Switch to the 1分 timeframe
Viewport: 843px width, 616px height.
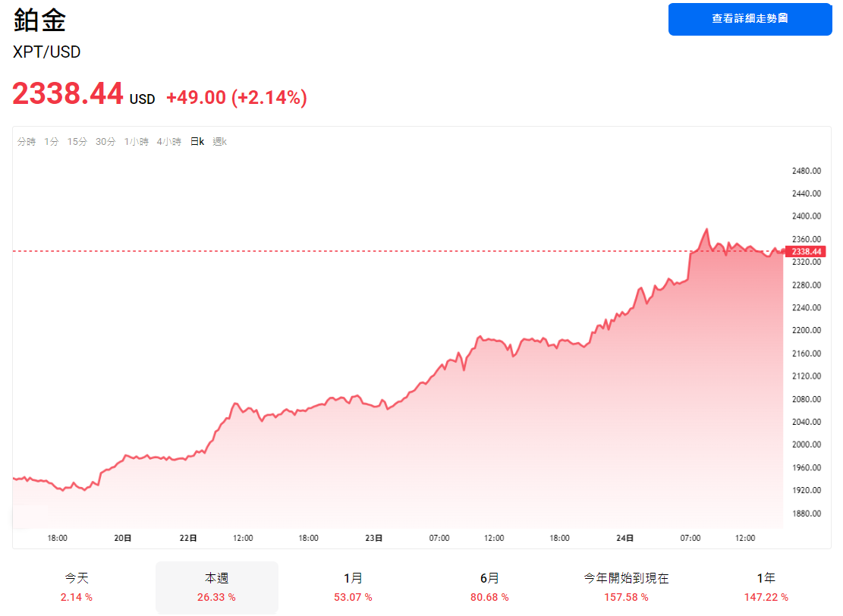pyautogui.click(x=51, y=141)
